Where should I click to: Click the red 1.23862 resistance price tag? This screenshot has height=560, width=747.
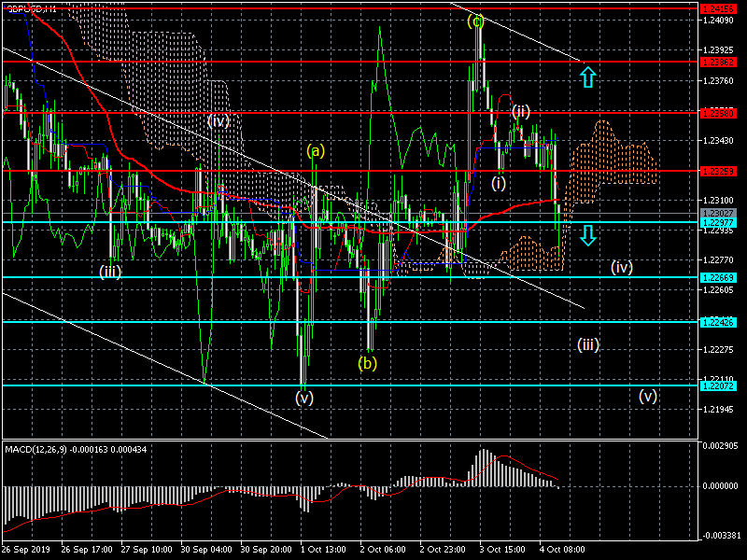pos(717,62)
